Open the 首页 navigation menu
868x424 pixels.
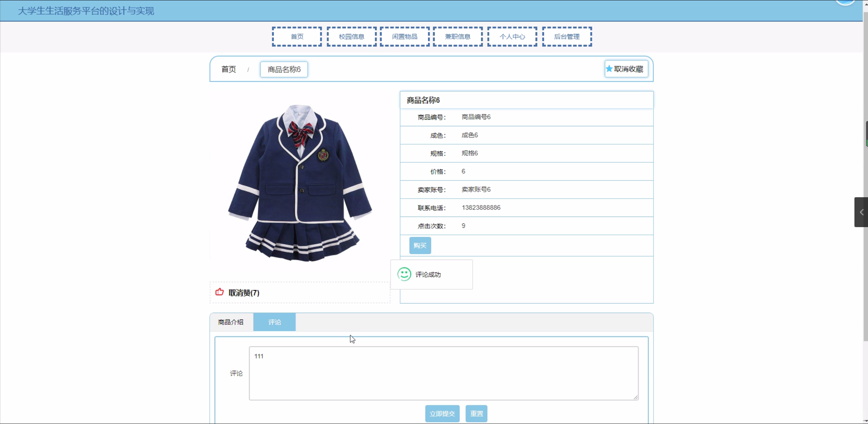click(297, 37)
